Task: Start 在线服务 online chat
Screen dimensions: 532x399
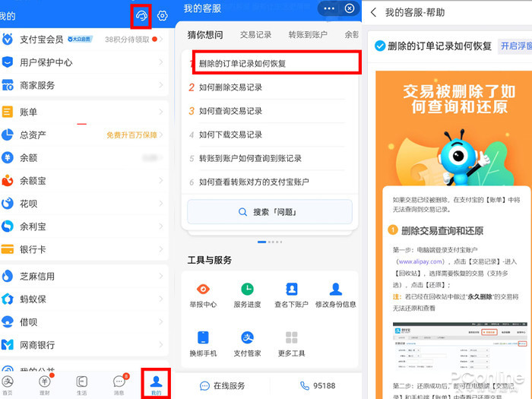Action: pos(223,386)
